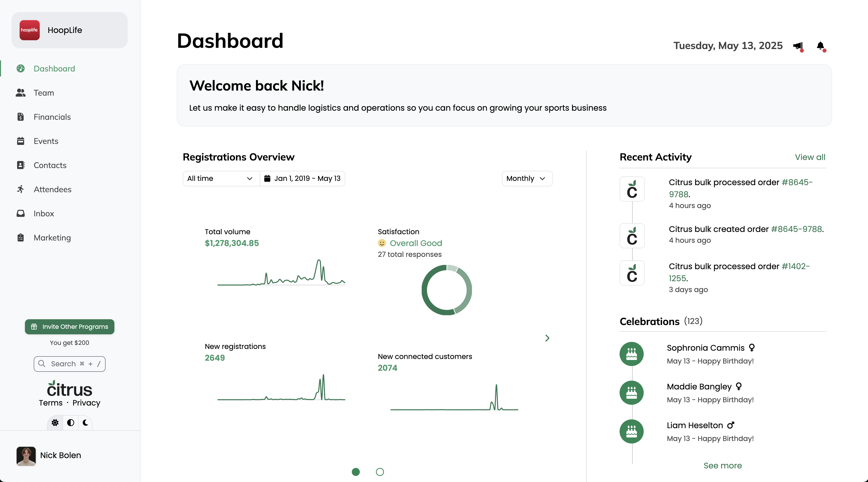The width and height of the screenshot is (868, 482).
Task: Expand the Monthly interval dropdown
Action: click(527, 178)
